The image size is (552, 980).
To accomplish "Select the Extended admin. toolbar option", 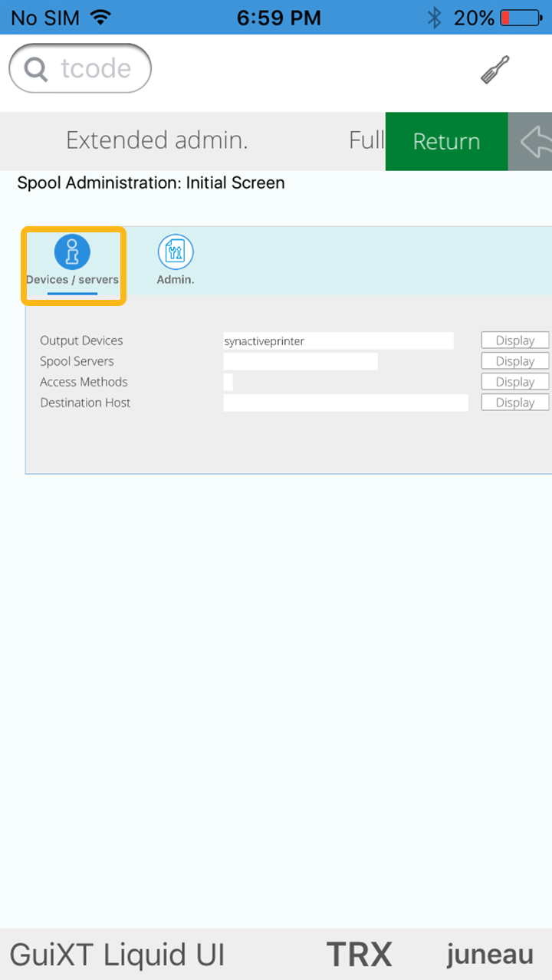I will pyautogui.click(x=156, y=140).
